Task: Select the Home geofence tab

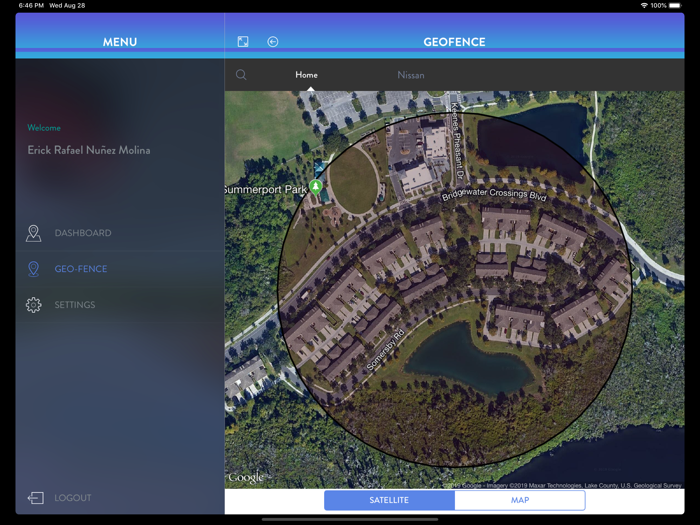Action: pos(306,75)
